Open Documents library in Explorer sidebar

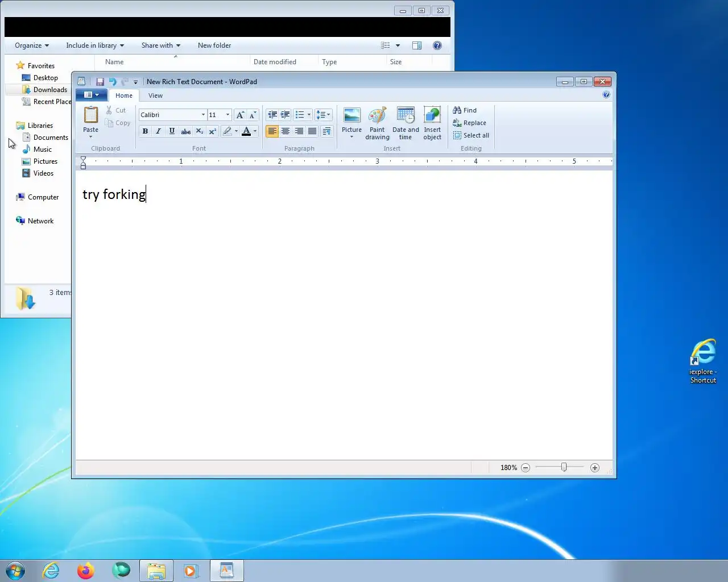point(45,138)
